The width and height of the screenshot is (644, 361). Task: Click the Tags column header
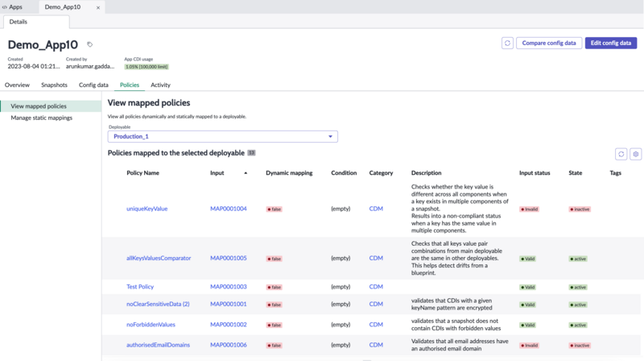coord(615,173)
